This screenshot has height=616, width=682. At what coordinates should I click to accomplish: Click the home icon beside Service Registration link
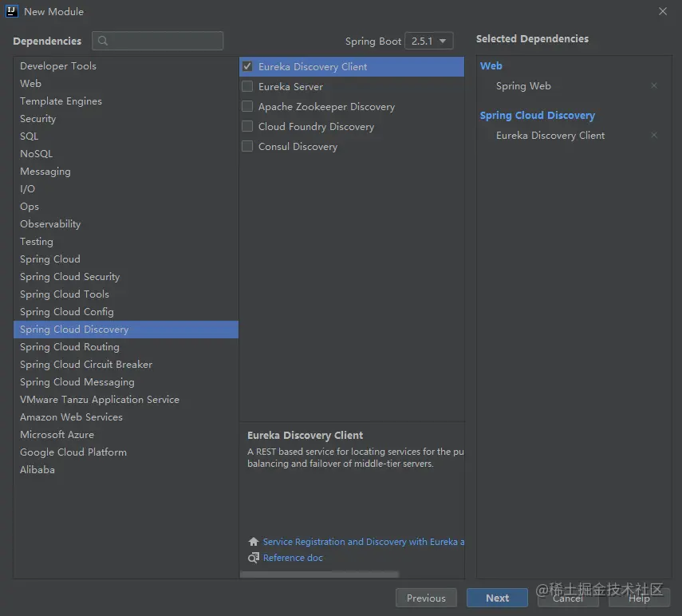coord(253,542)
